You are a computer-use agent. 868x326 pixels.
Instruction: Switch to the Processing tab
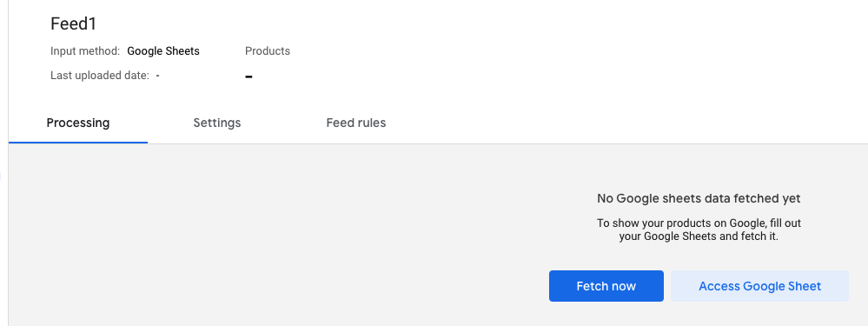click(x=78, y=123)
